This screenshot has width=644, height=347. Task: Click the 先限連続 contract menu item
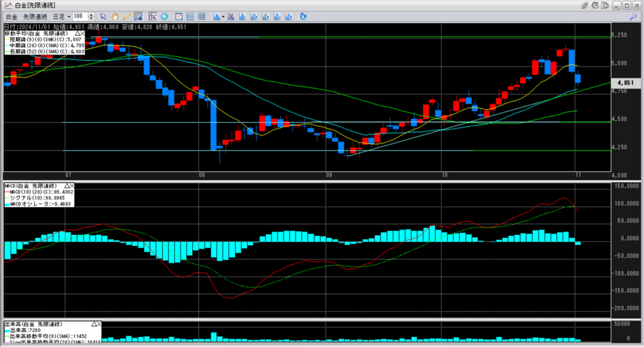click(35, 16)
